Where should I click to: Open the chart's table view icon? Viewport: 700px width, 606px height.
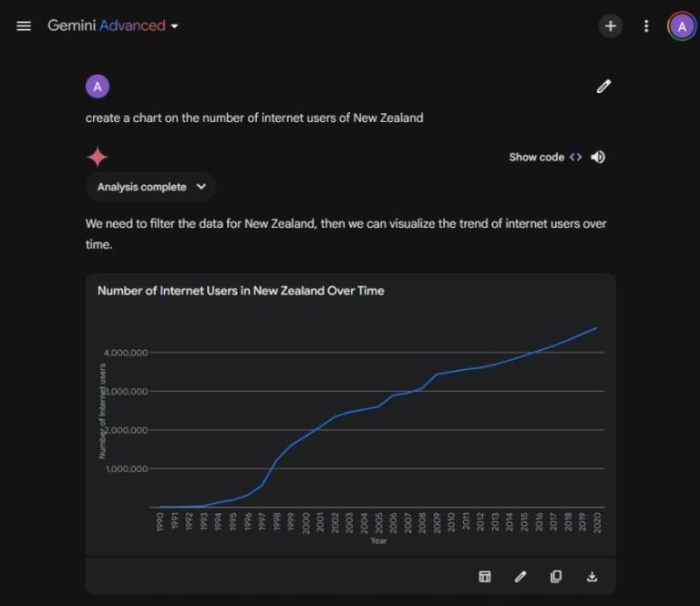485,576
